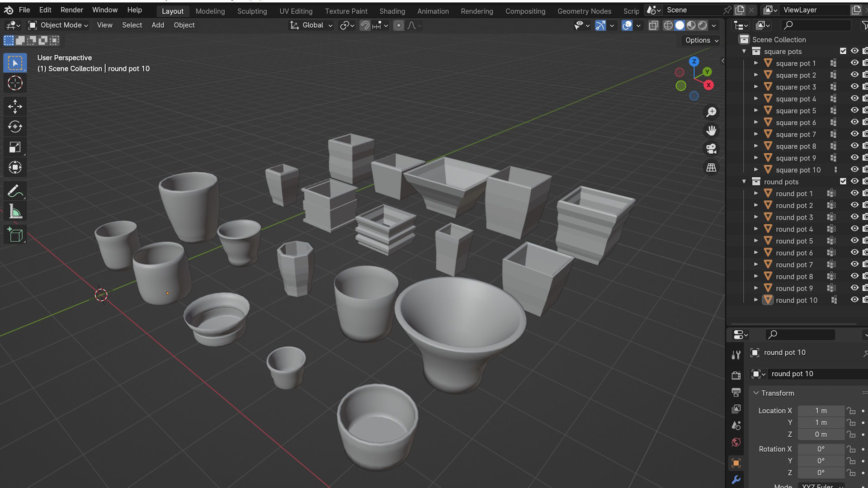Open the Options dropdown
Screen dimensions: 868x488
pyautogui.click(x=701, y=40)
